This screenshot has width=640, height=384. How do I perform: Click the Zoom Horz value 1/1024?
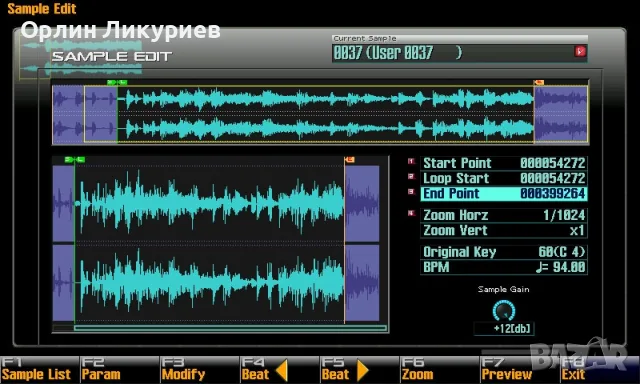(x=564, y=215)
